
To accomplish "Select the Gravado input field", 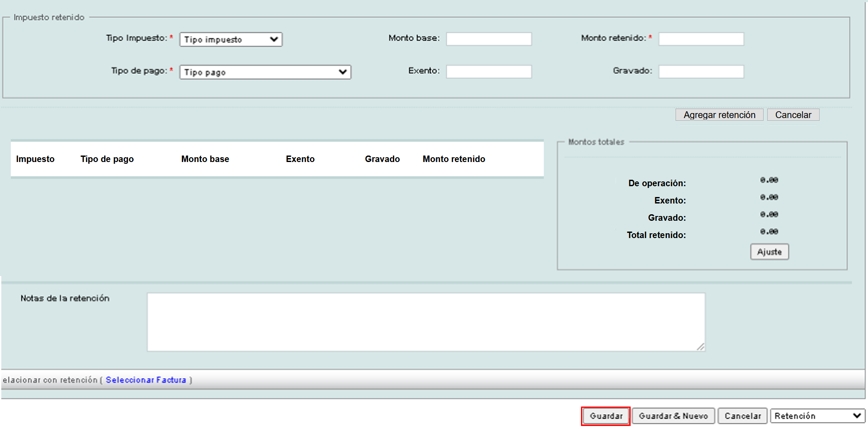I will (701, 71).
